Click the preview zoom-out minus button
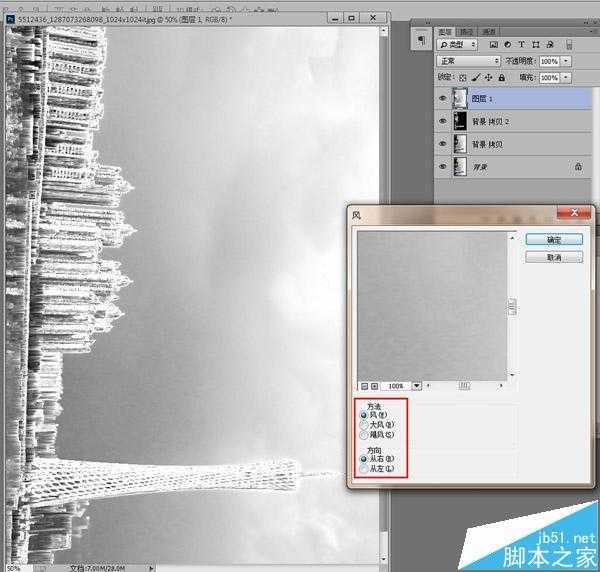This screenshot has width=600, height=572. (x=364, y=386)
